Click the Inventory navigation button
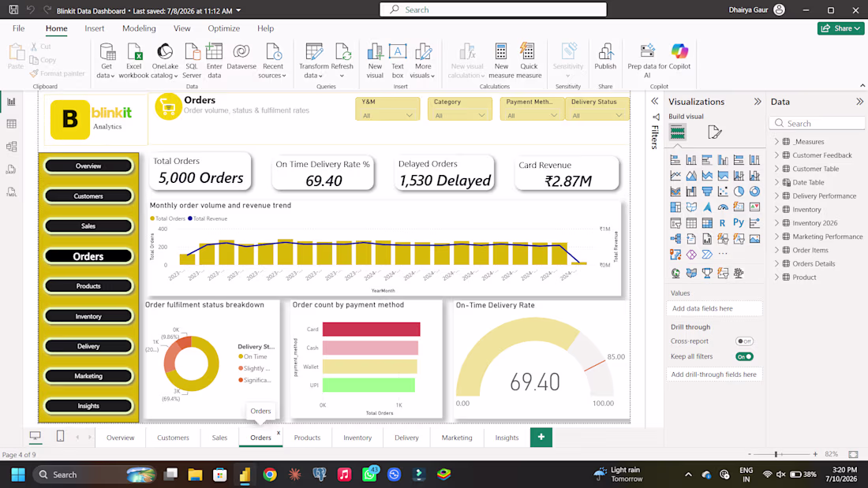Image resolution: width=868 pixels, height=488 pixels. click(88, 316)
